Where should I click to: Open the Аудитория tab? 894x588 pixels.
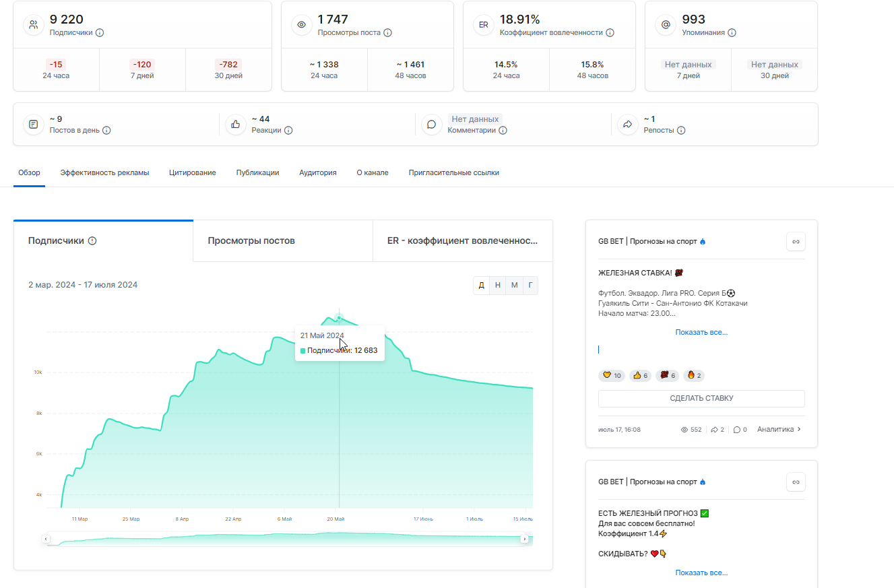(x=318, y=172)
